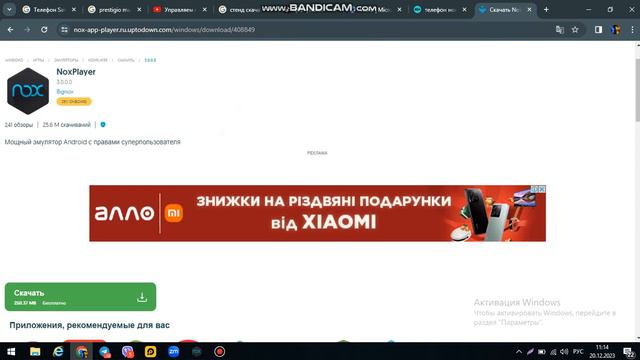Viewport: 640px width, 360px height.
Task: Click the Эмуляторы breadcrumb link
Action: [x=66, y=60]
